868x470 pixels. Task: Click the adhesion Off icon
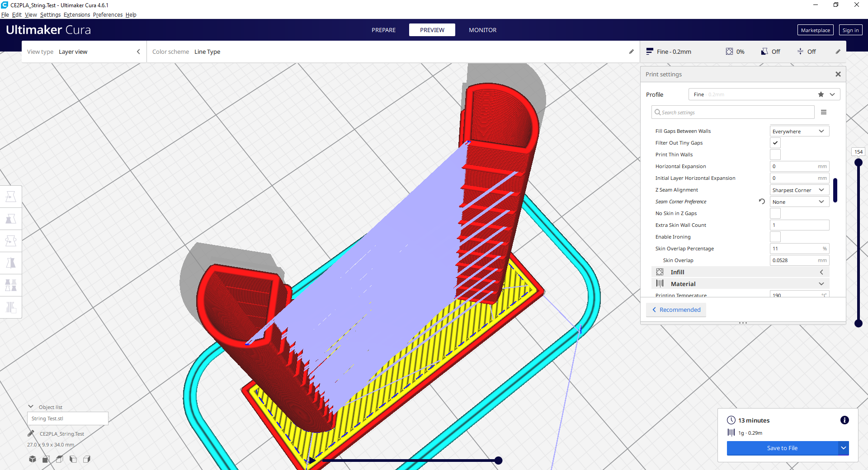click(800, 52)
